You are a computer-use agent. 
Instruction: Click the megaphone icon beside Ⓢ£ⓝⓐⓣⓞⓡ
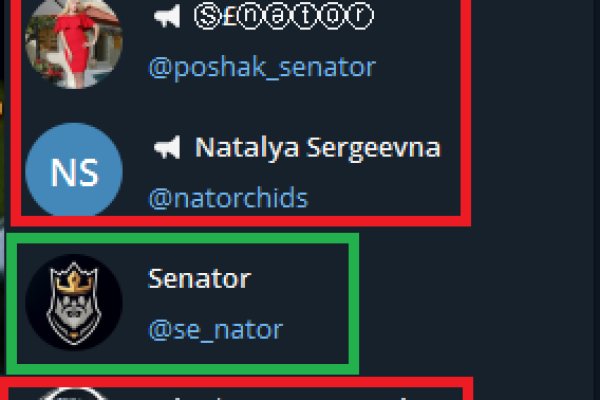click(166, 17)
